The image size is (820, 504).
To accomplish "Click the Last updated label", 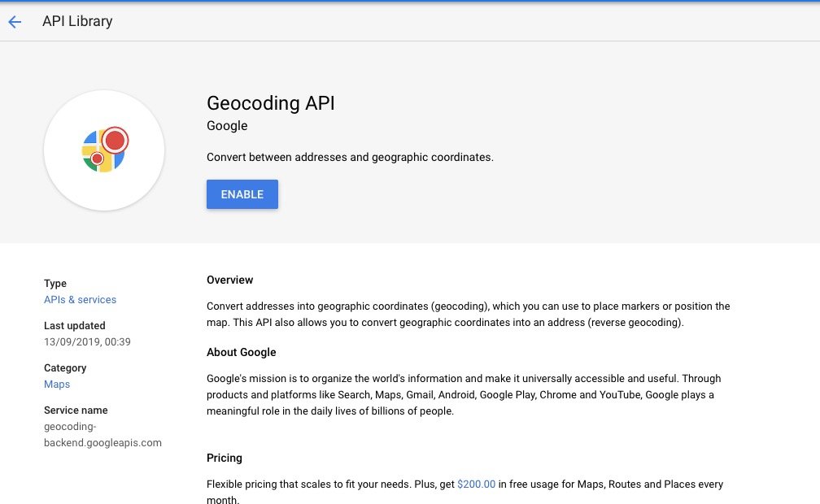I will click(74, 326).
